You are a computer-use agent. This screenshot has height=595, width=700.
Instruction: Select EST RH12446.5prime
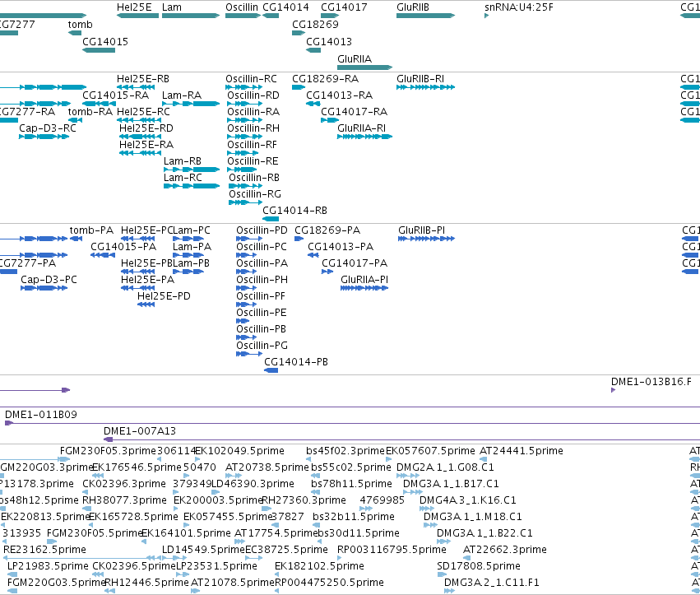109,591
